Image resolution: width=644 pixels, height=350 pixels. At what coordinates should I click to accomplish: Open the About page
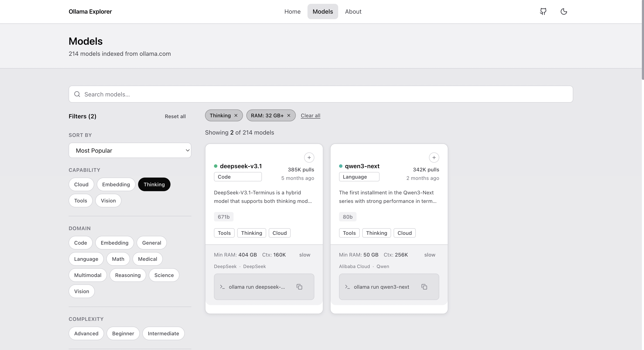[x=353, y=11]
